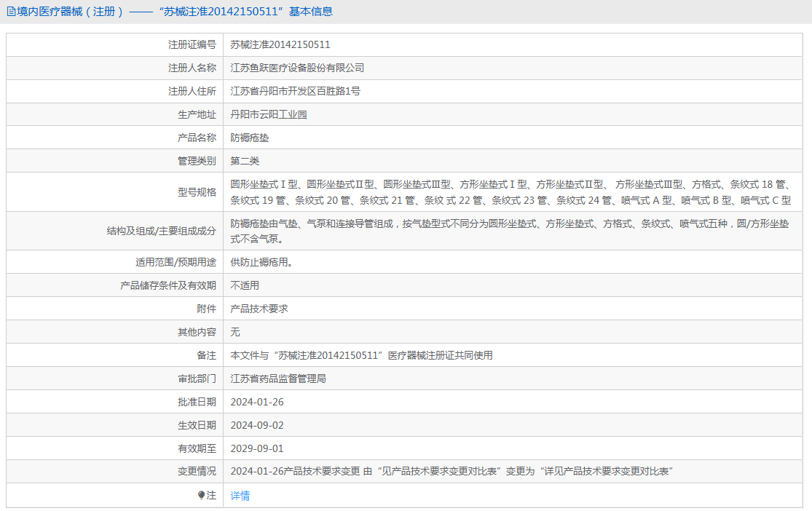This screenshot has height=511, width=812.
Task: Click the 附件 label
Action: tap(207, 309)
